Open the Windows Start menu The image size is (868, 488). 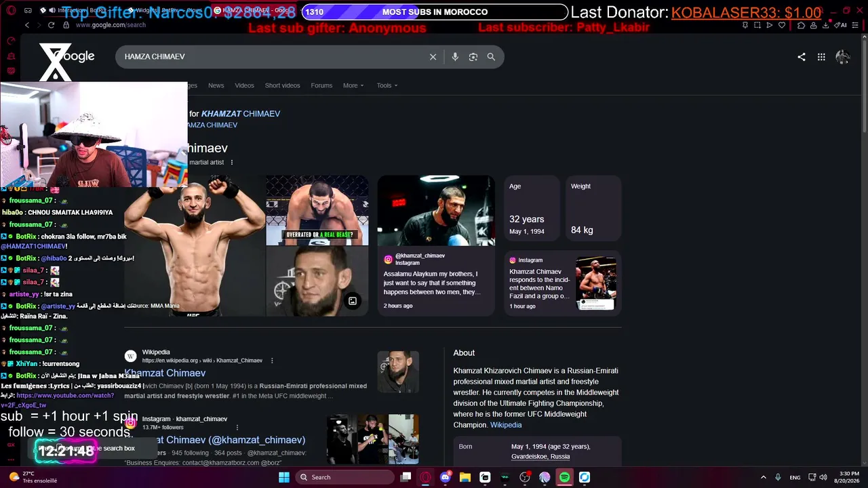tap(284, 477)
